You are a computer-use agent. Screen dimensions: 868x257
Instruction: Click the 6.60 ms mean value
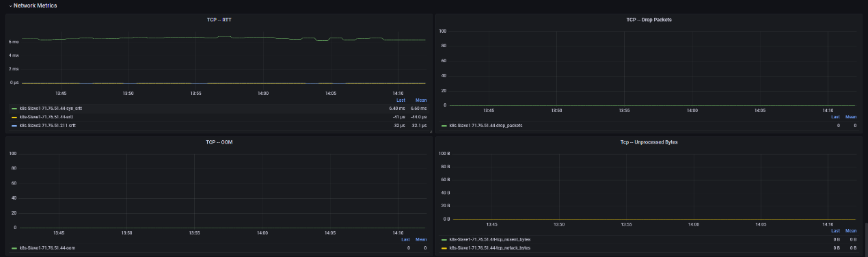(418, 108)
